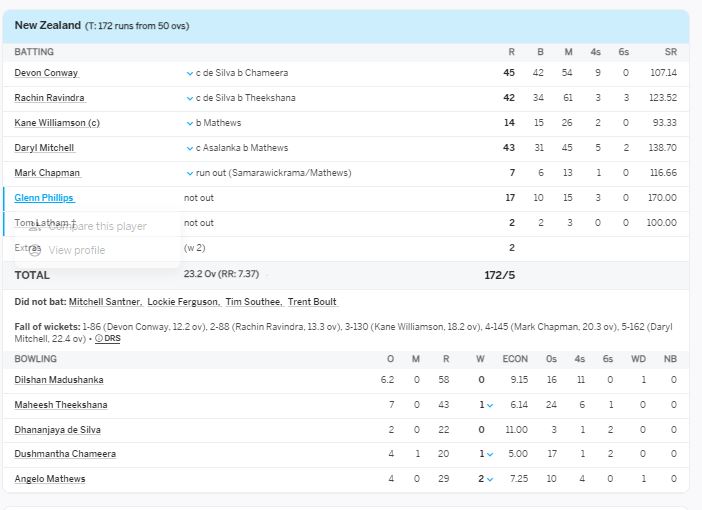Open Mitchell Santner's player page
This screenshot has width=702, height=510.
(x=105, y=302)
